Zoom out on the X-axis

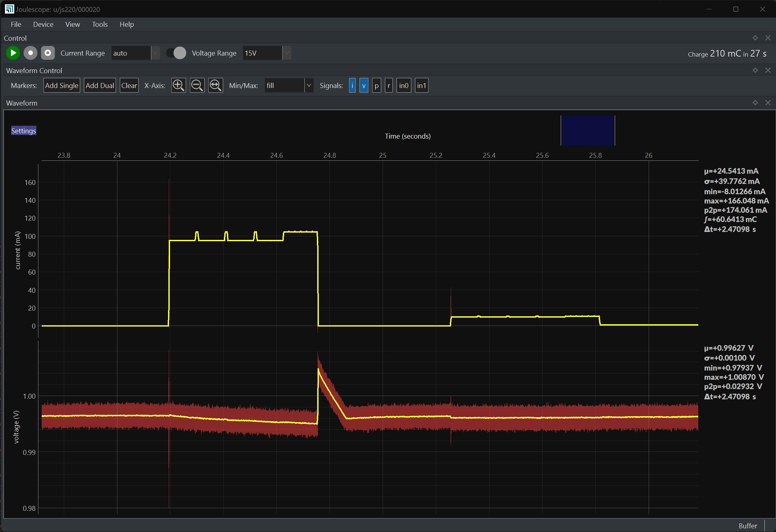pos(197,85)
